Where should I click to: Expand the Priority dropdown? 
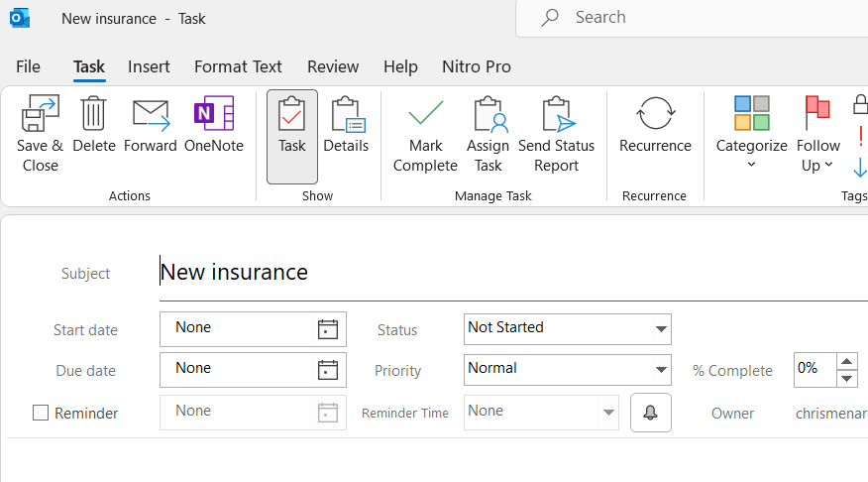pyautogui.click(x=661, y=370)
